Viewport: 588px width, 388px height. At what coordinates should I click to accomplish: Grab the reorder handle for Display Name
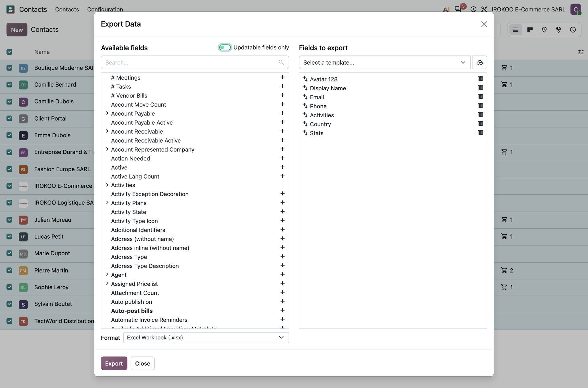[x=305, y=88]
